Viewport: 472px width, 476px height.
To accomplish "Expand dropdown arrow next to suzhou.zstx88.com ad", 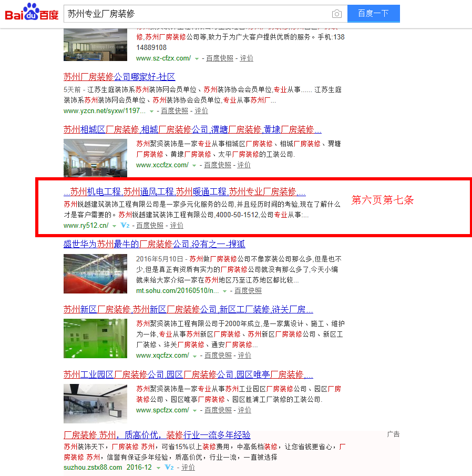I will tap(158, 468).
